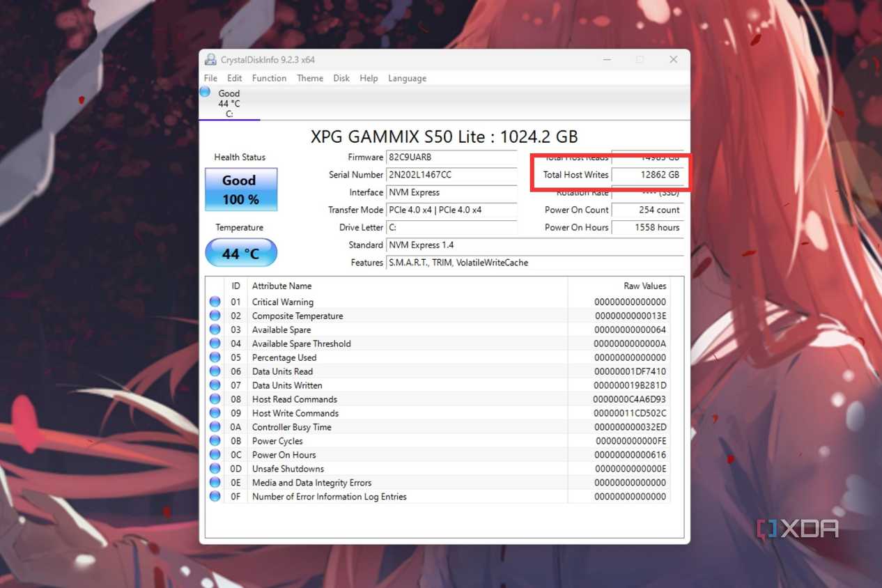
Task: Click the status orb for Composite Temperature
Action: [x=215, y=316]
